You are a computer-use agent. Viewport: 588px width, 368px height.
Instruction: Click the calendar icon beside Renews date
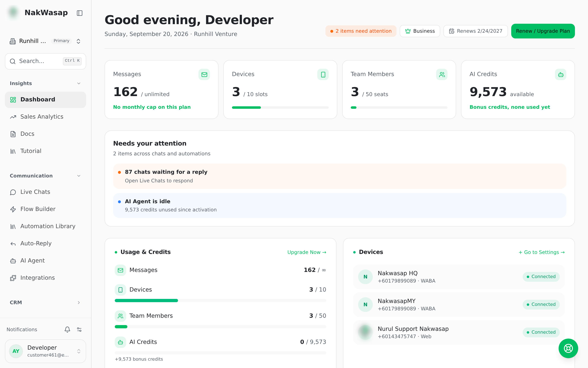click(451, 31)
